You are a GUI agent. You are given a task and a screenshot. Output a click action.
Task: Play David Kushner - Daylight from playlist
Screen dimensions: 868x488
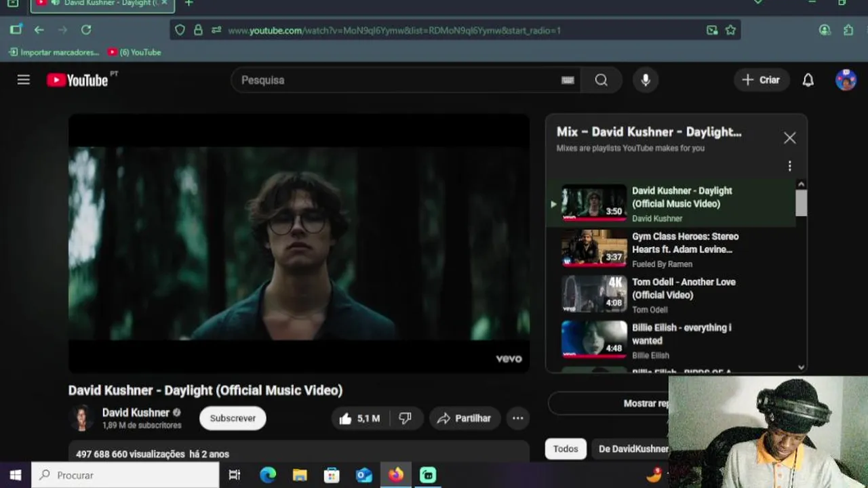point(671,203)
